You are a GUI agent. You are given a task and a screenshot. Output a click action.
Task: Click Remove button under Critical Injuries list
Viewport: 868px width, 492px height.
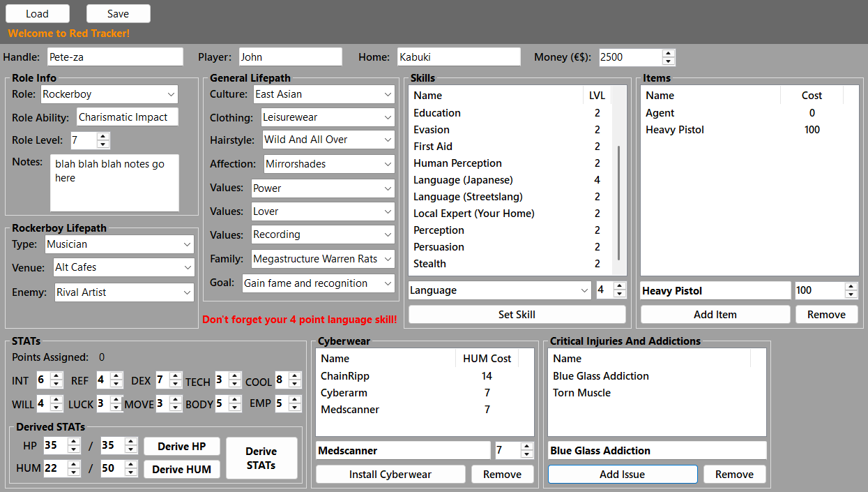(734, 475)
